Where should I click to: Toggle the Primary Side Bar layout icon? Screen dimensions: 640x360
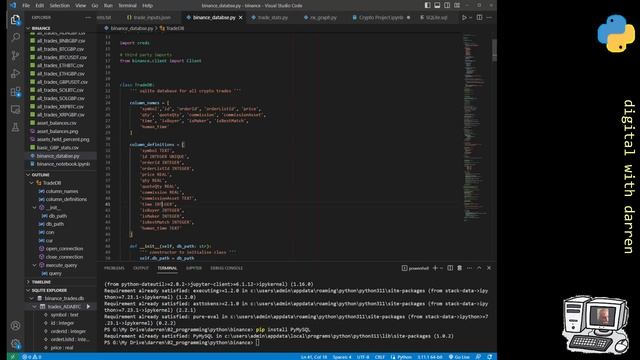point(427,5)
